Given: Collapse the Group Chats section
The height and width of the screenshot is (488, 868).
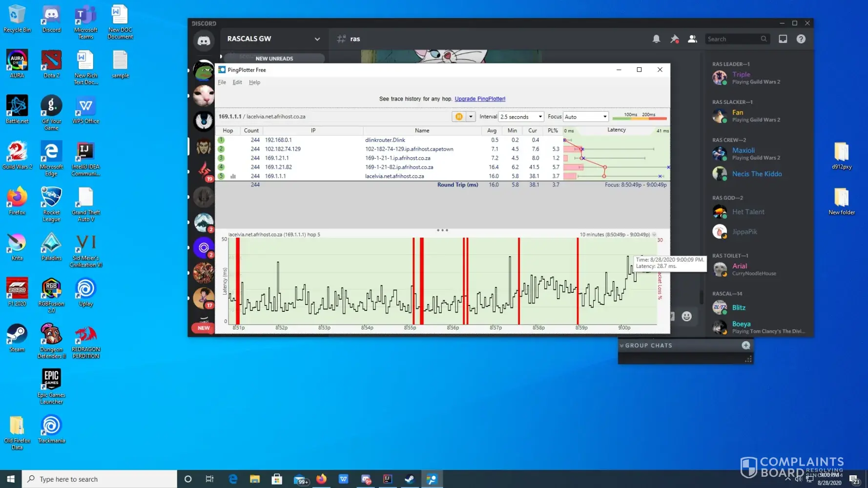Looking at the screenshot, I should click(622, 346).
